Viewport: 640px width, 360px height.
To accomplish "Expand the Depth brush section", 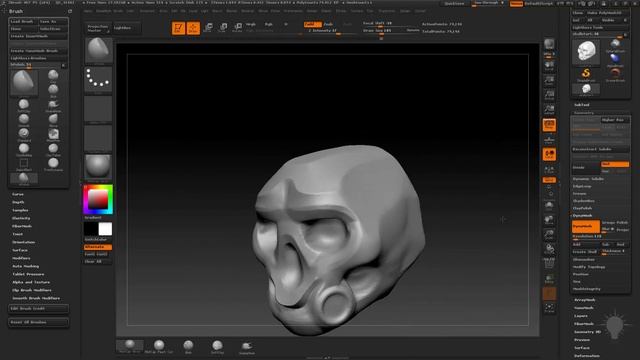I will [x=18, y=202].
